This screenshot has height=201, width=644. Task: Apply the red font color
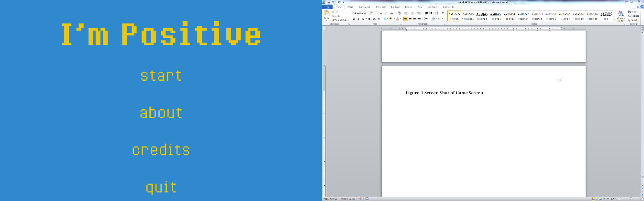(x=397, y=19)
